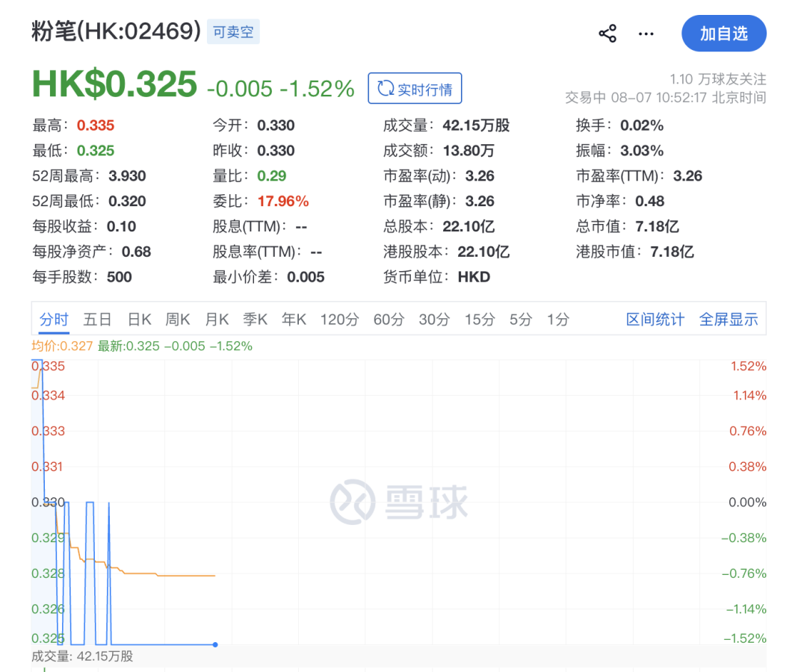Switch to the 五日 chart tab
807x672 pixels.
[x=97, y=320]
